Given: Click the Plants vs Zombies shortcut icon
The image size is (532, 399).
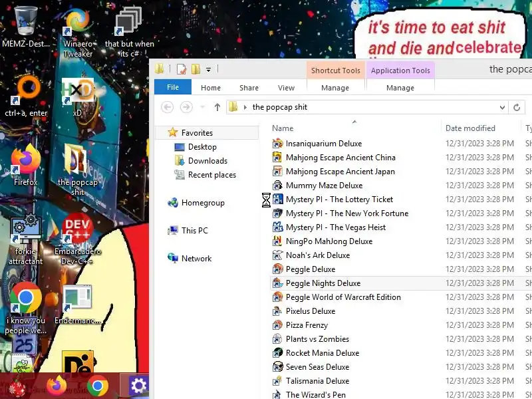Looking at the screenshot, I should coord(277,339).
